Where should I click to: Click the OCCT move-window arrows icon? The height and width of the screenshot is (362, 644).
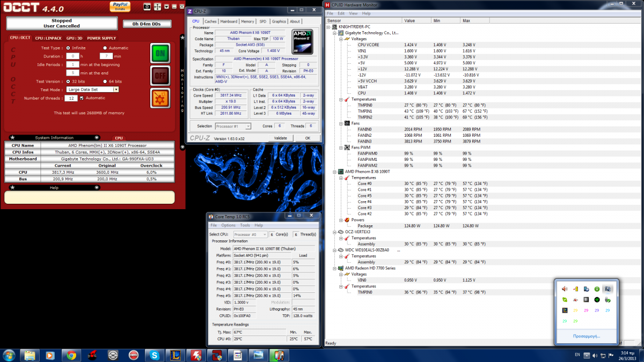pos(157,7)
